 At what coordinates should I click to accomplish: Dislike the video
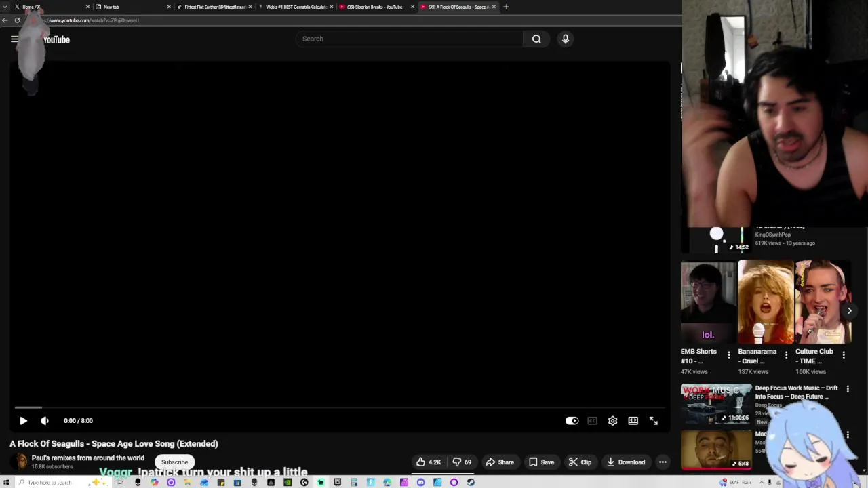click(x=462, y=462)
